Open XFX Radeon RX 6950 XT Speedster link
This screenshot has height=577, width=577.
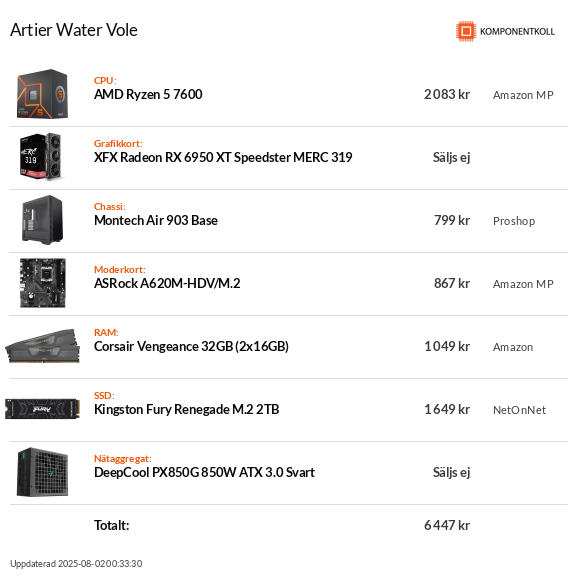[x=223, y=157]
